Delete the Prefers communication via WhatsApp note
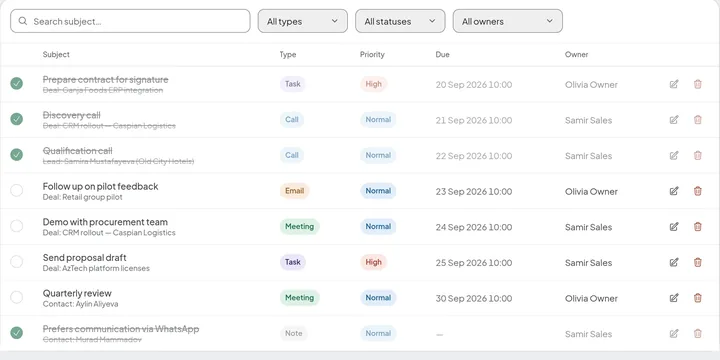Viewport: 720px width, 360px height. point(698,333)
